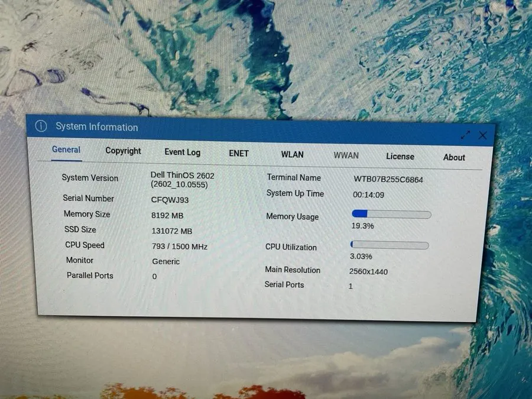Click the Parallel Ports label
This screenshot has height=399, width=532.
[x=90, y=275]
